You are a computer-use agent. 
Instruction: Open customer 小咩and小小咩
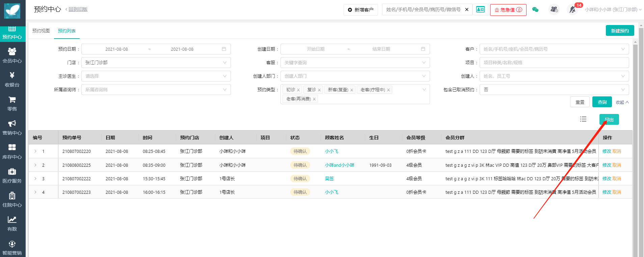(x=340, y=165)
